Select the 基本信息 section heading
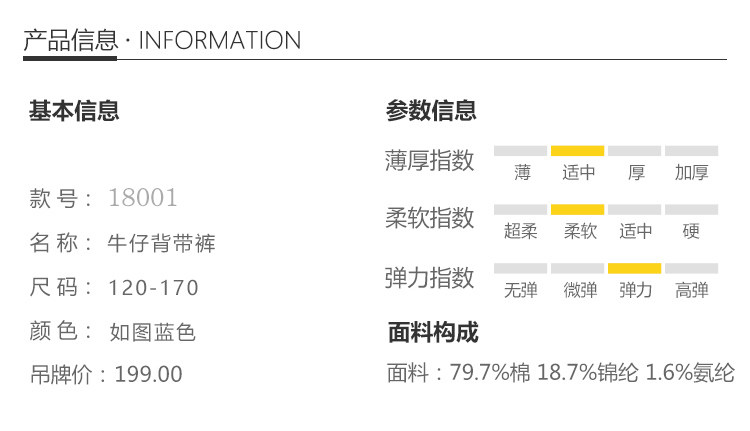This screenshot has width=750, height=431. [74, 111]
